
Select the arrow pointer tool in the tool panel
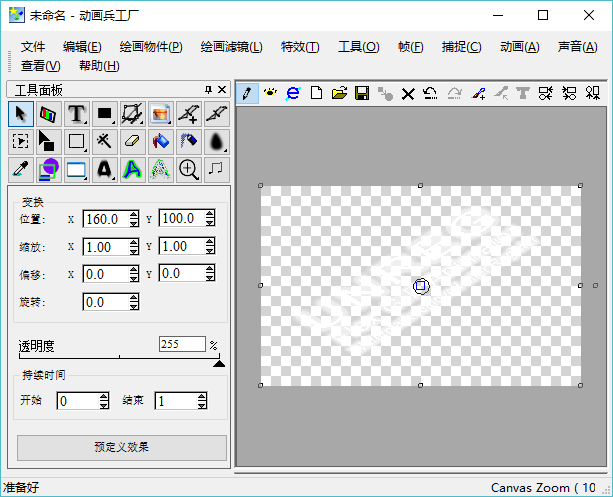point(21,114)
